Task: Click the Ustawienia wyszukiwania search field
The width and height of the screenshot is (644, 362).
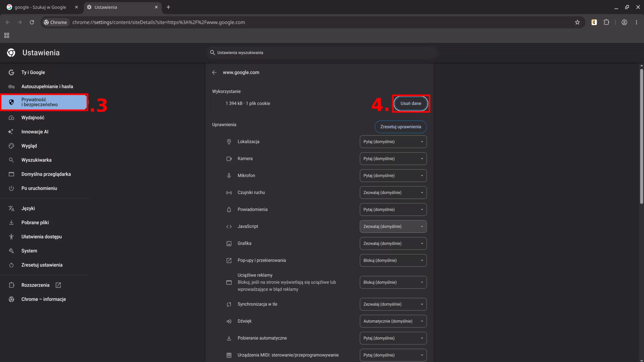Action: pyautogui.click(x=322, y=53)
